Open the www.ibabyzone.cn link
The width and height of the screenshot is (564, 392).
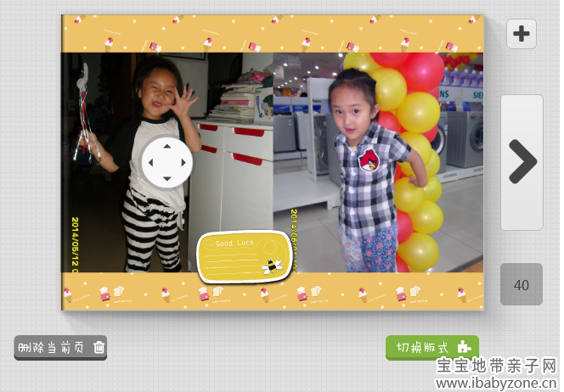tap(496, 384)
